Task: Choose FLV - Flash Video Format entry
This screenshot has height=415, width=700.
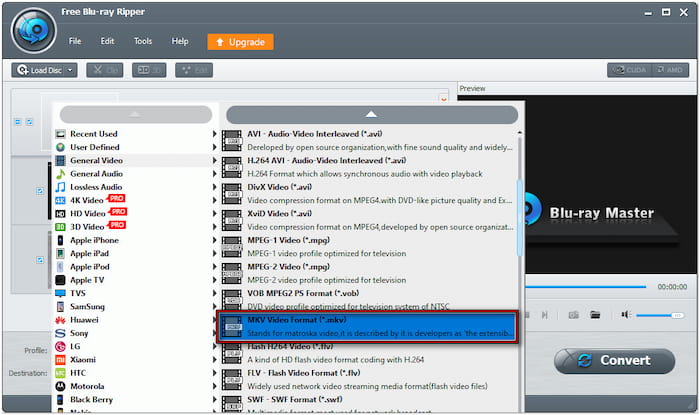Action: [x=369, y=379]
